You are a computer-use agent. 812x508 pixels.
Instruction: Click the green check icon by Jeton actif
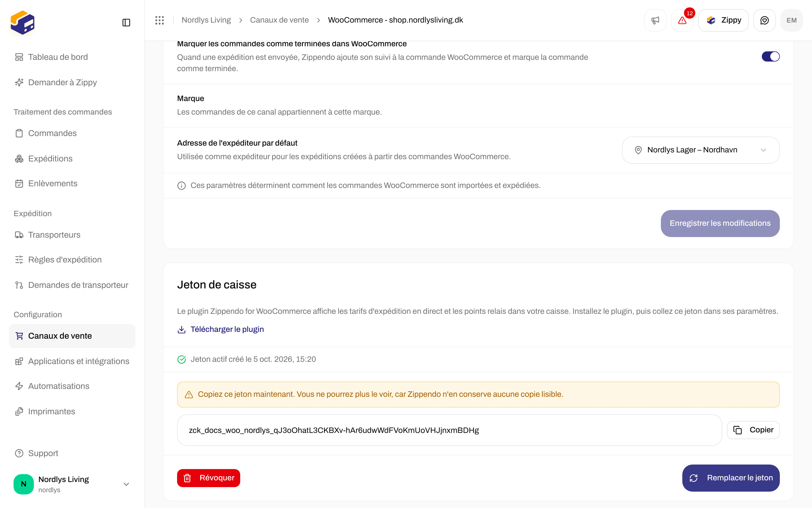tap(182, 359)
